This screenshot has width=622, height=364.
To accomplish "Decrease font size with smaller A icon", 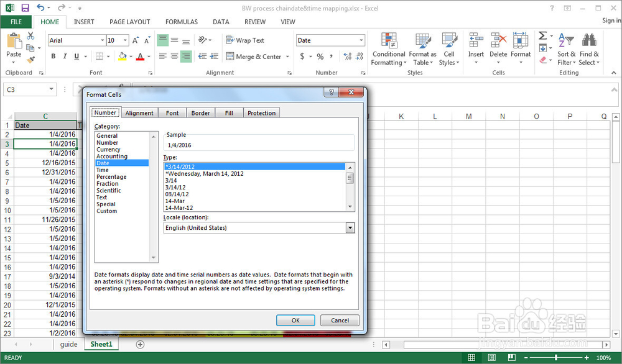I will 147,40.
